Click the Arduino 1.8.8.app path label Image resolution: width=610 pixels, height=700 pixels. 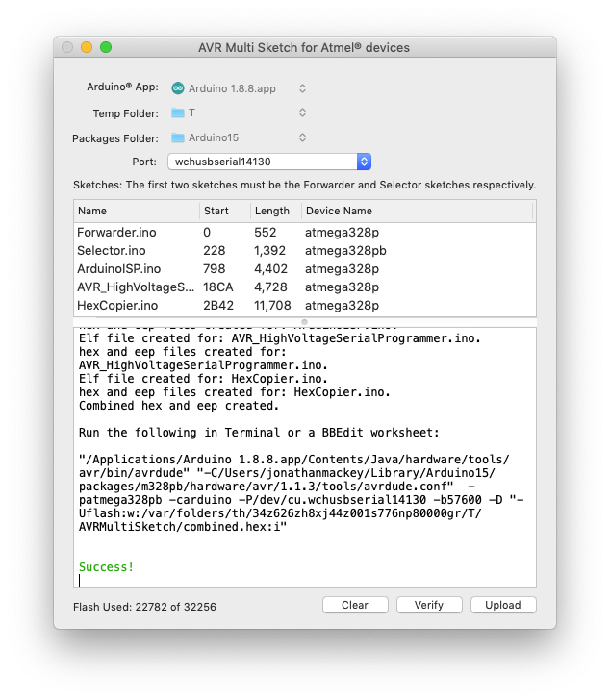click(232, 88)
